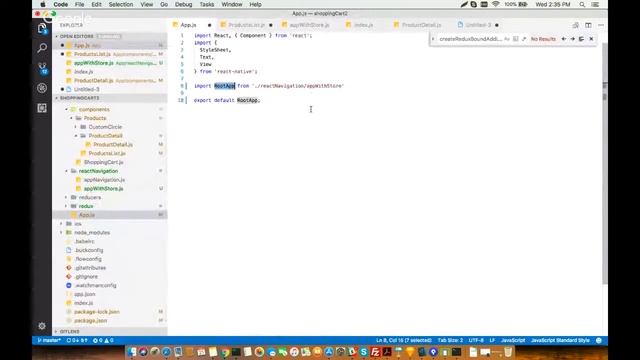Click line 10 export default RootApp code
Image resolution: width=640 pixels, height=360 pixels.
227,100
